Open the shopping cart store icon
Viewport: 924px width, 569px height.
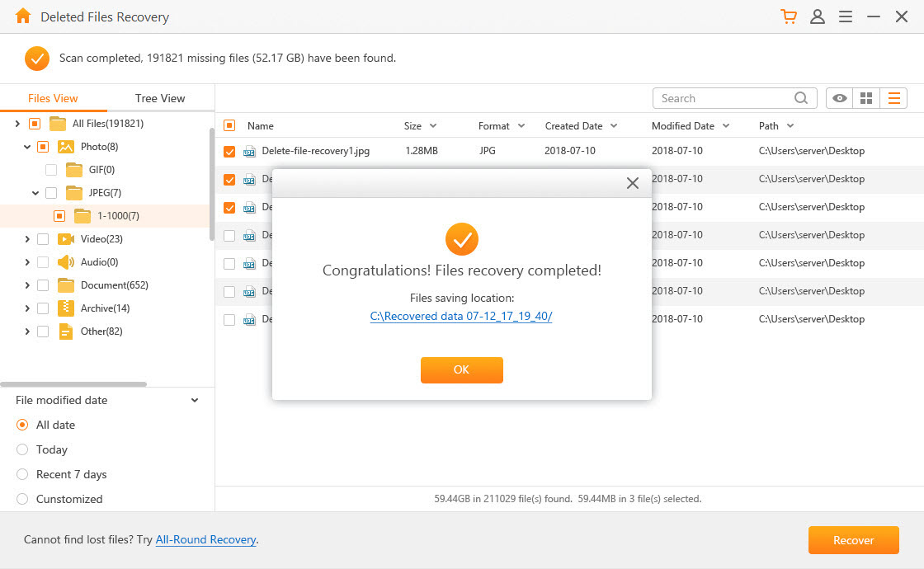pos(789,16)
